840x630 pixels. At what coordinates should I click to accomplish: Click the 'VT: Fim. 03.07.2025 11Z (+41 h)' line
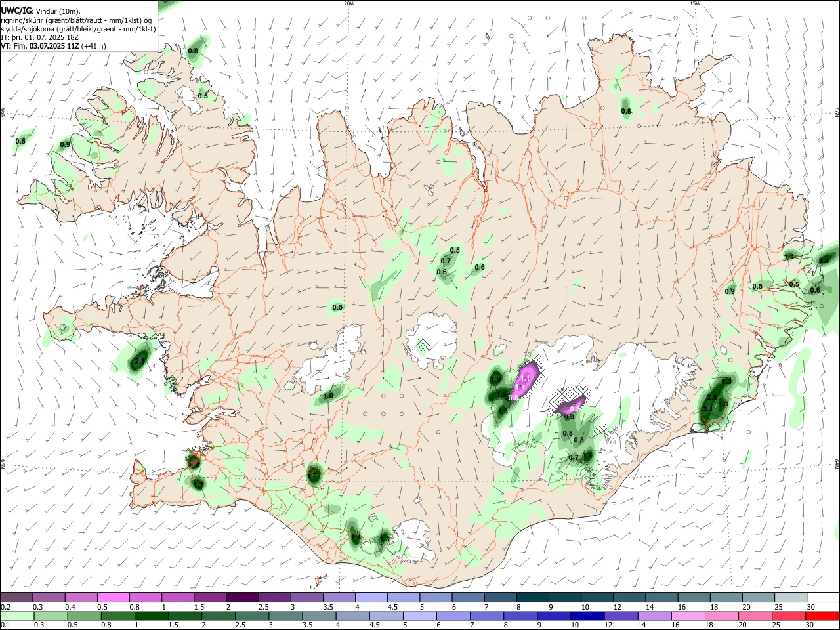point(54,46)
